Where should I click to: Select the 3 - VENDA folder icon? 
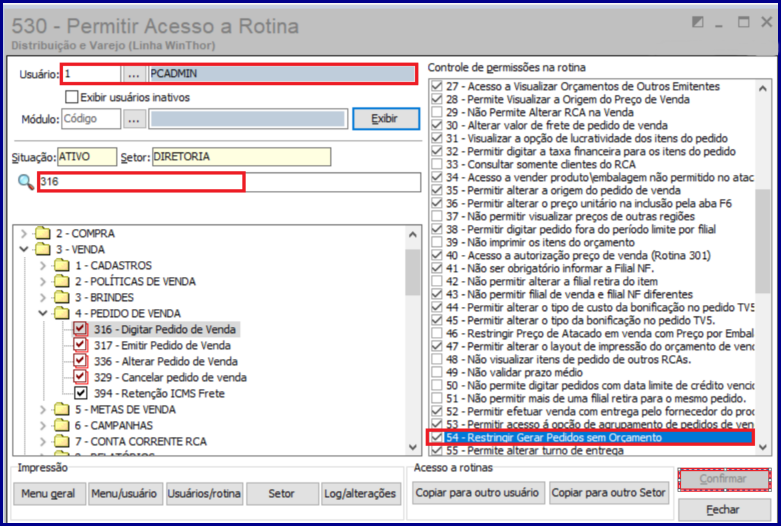coord(43,249)
